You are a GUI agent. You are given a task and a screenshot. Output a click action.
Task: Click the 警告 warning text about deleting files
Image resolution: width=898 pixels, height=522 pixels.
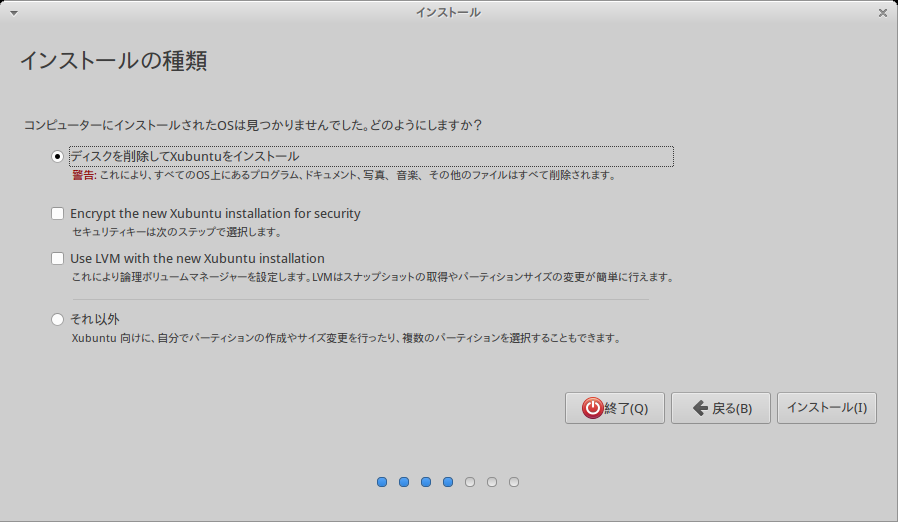point(344,175)
